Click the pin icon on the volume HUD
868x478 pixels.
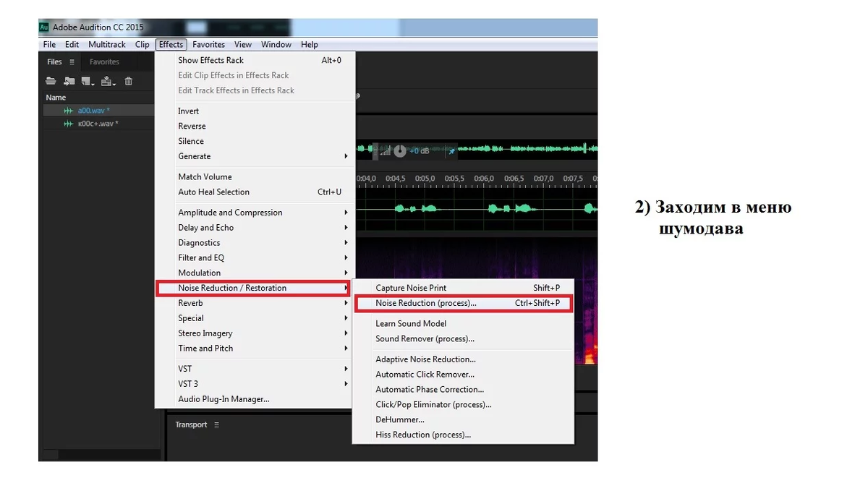(x=451, y=150)
